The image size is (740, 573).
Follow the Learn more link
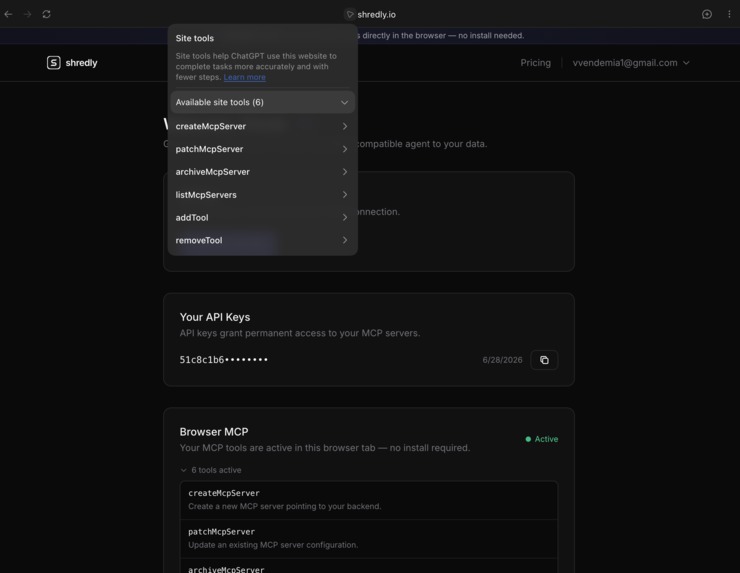(244, 77)
